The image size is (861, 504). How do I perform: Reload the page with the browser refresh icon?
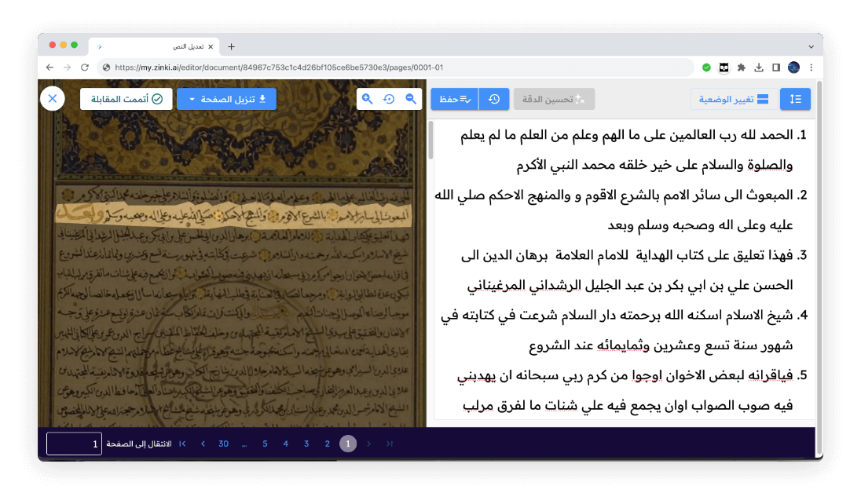(x=83, y=68)
